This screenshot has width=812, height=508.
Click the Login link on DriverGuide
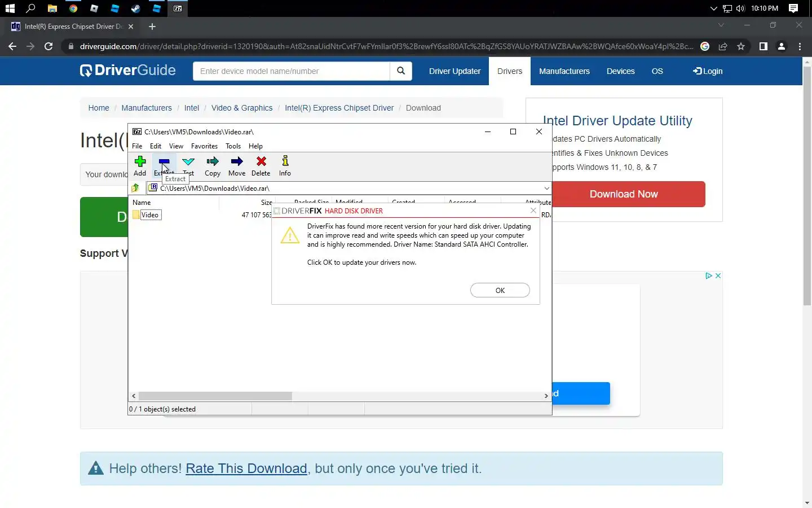(708, 71)
